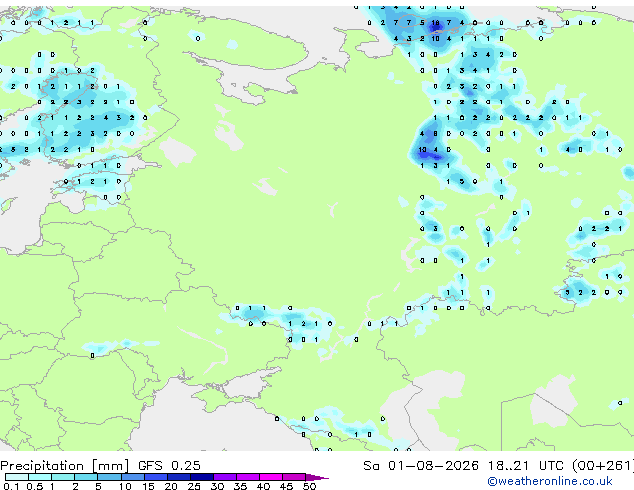This screenshot has width=634, height=490.
Task: Click the '45' legend scale label
Action: pyautogui.click(x=286, y=486)
